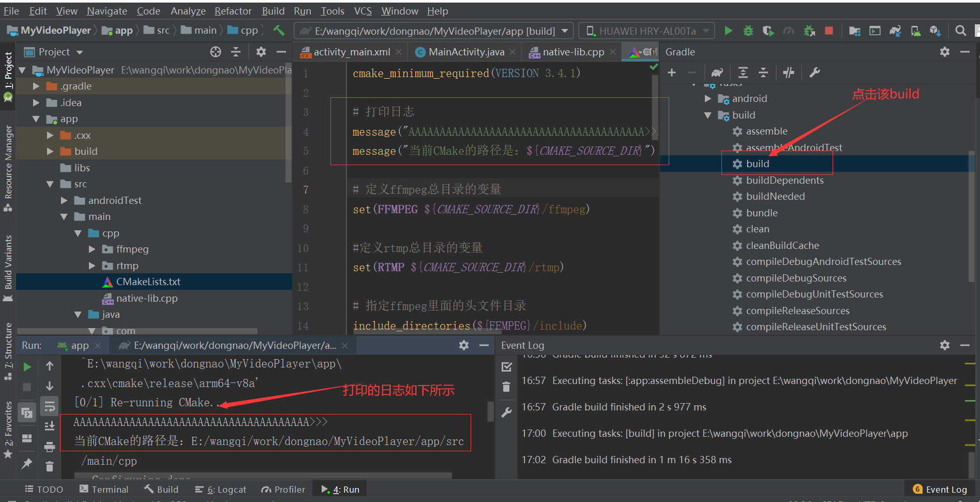
Task: Collapse all in Gradle panel
Action: click(x=763, y=72)
